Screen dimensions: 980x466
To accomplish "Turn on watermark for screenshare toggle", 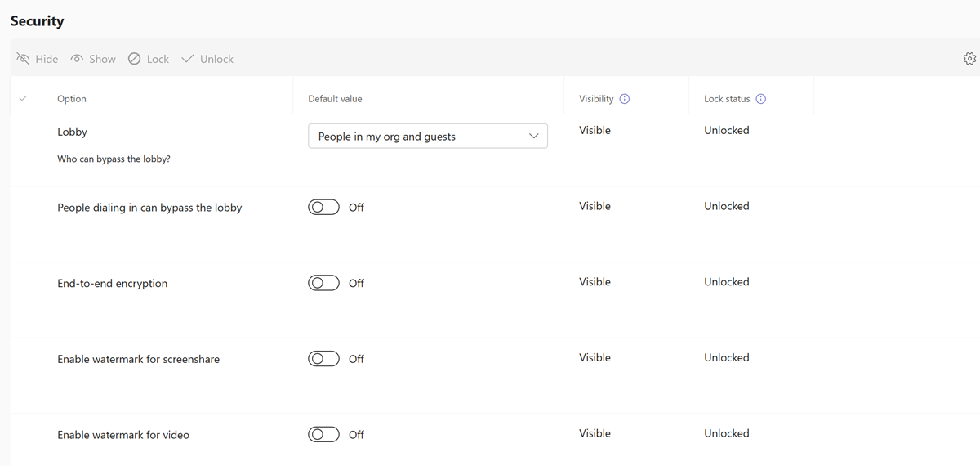I will click(323, 358).
